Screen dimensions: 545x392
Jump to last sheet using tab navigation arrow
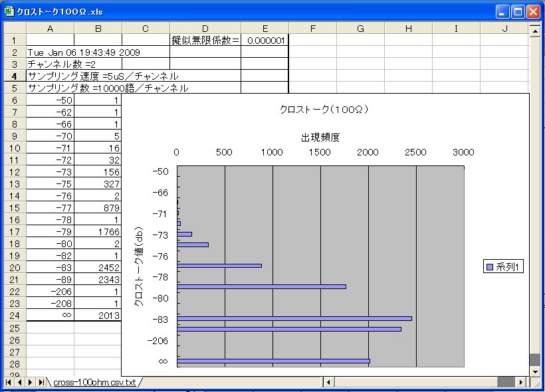click(41, 382)
